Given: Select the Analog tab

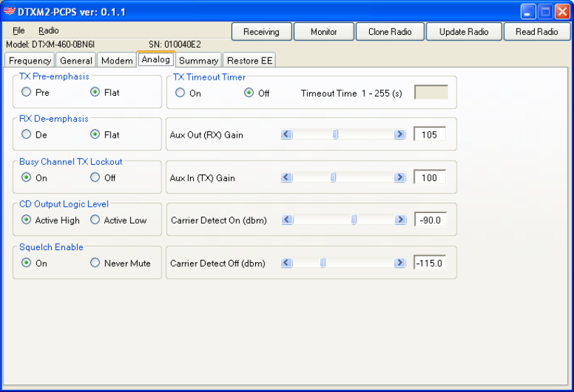Looking at the screenshot, I should 156,59.
